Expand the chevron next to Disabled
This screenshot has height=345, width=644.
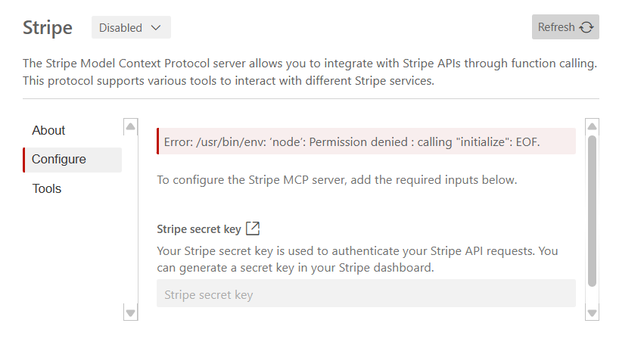point(156,28)
